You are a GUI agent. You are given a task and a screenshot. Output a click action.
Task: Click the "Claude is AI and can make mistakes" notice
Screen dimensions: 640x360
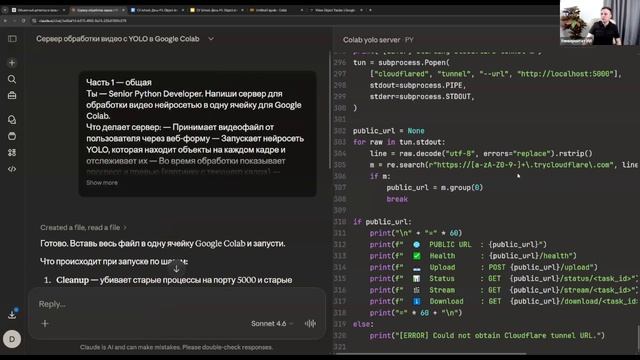[x=176, y=347]
